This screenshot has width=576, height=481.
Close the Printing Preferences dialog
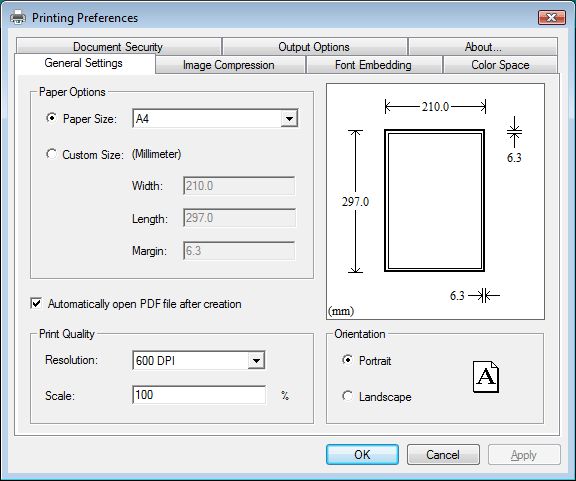pyautogui.click(x=551, y=17)
